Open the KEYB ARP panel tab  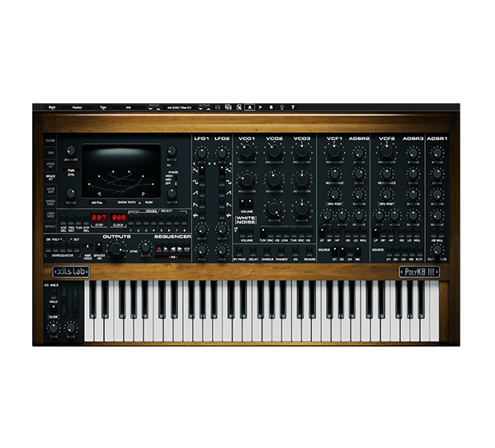click(x=50, y=190)
